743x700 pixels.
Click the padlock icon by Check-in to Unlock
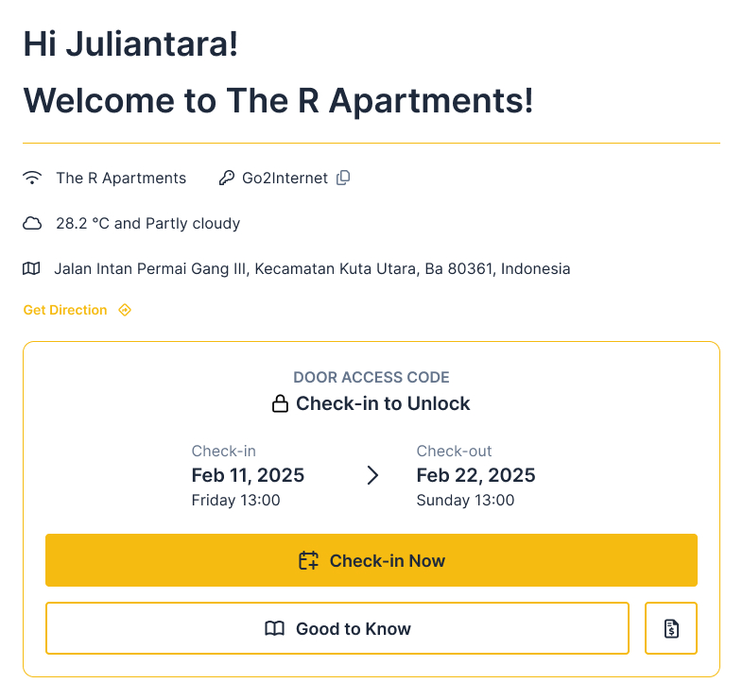[x=280, y=404]
